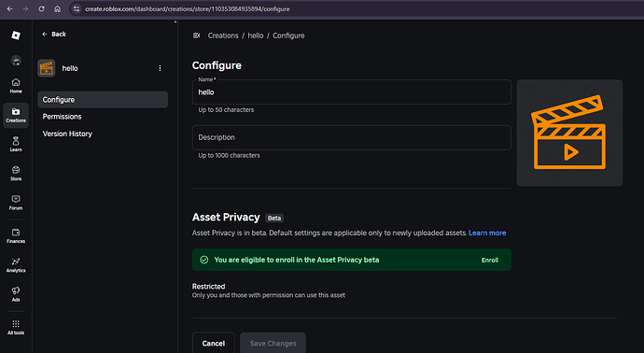644x353 pixels.
Task: Click the 'Restricted' privacy label
Action: [209, 287]
